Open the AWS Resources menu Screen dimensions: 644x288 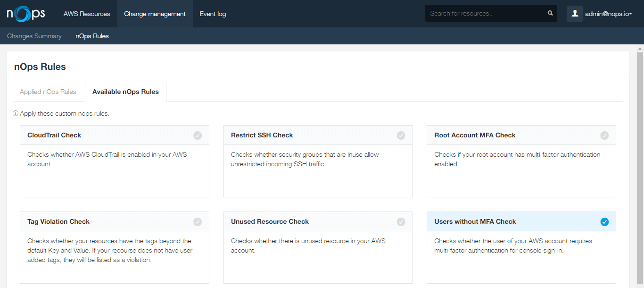87,14
